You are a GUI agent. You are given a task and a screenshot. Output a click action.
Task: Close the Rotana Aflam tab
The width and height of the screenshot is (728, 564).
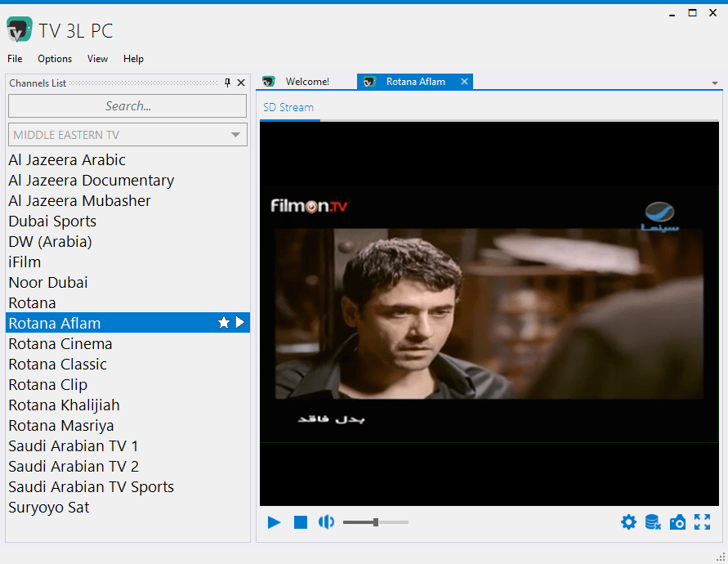pyautogui.click(x=464, y=81)
